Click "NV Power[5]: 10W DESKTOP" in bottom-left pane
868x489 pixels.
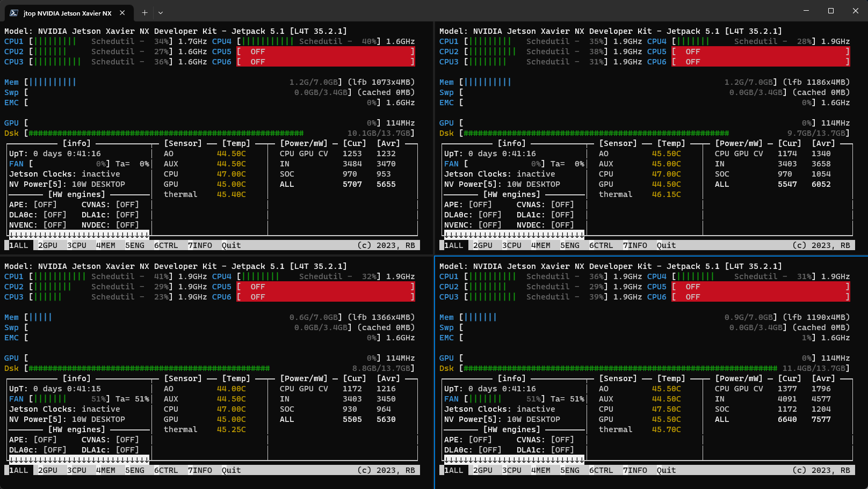point(67,419)
